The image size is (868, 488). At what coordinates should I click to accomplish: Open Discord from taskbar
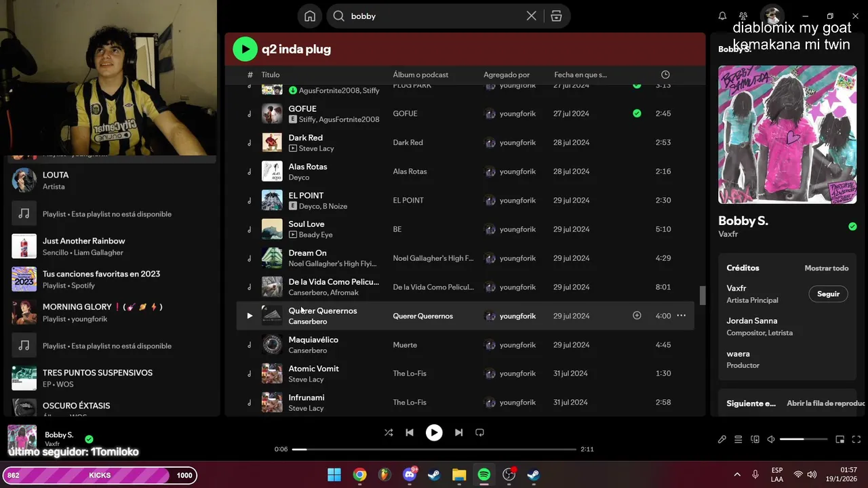click(410, 475)
